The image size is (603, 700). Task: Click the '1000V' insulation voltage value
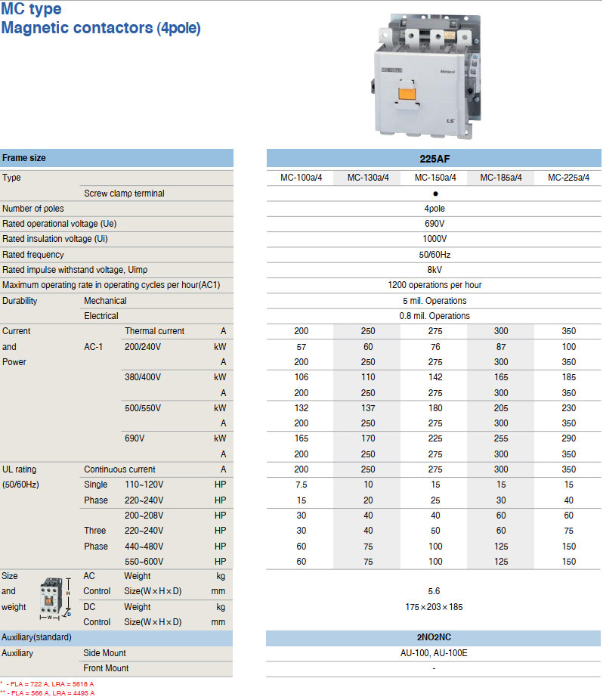pyautogui.click(x=434, y=239)
